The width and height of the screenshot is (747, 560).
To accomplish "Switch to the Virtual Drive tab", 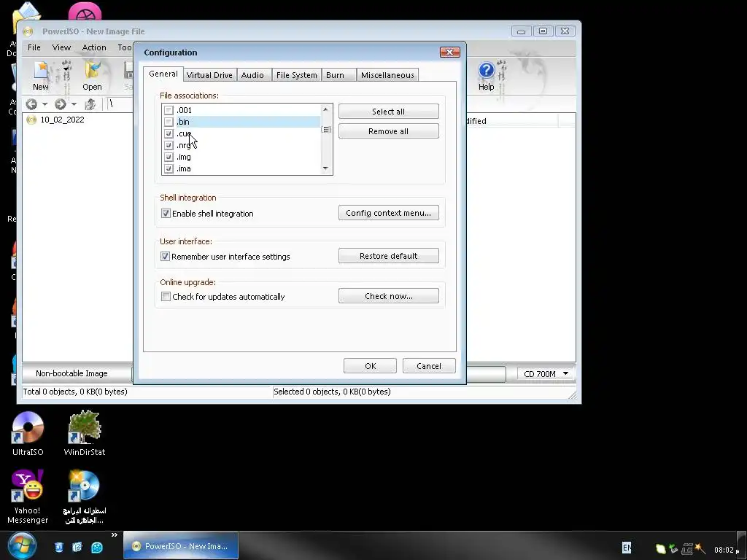I will (209, 75).
